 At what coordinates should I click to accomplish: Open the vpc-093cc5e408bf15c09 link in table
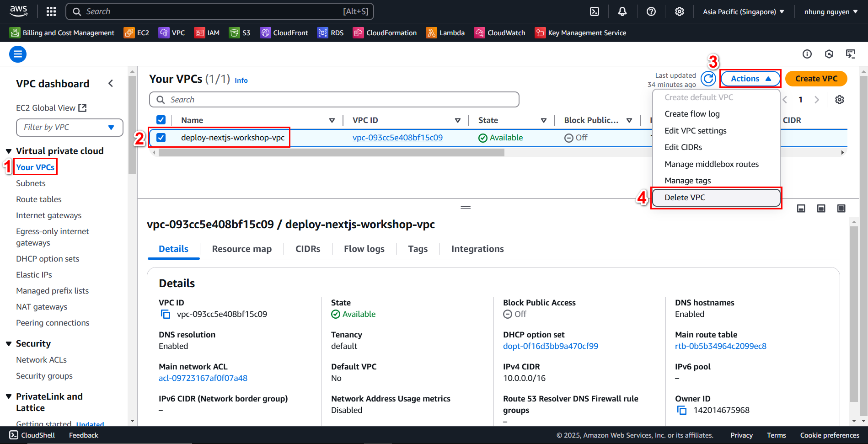(x=397, y=138)
